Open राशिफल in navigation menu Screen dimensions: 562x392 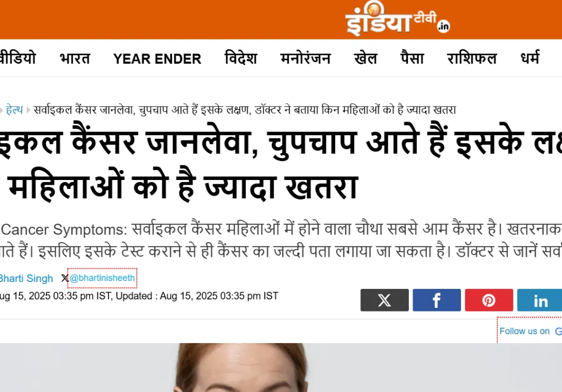pyautogui.click(x=471, y=58)
